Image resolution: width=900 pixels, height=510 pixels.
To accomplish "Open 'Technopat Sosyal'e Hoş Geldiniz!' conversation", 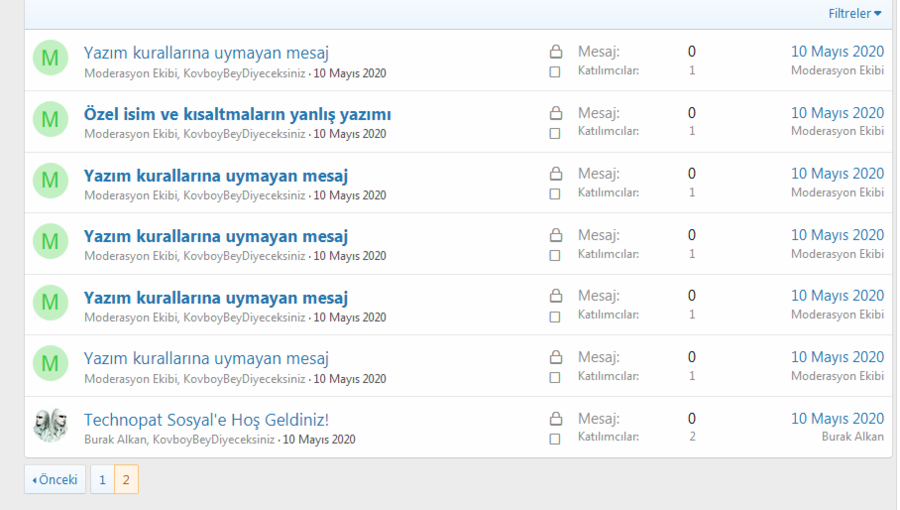I will click(206, 420).
